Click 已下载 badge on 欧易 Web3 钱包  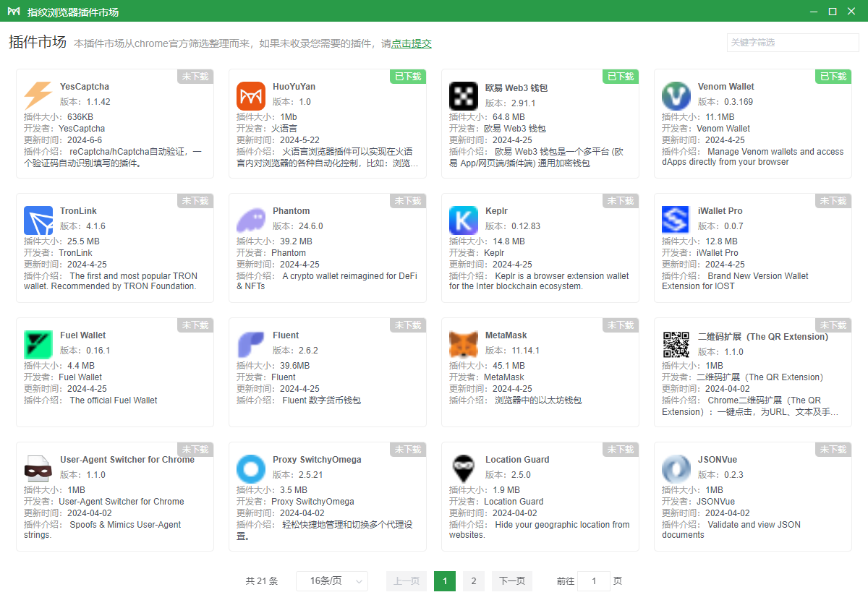pyautogui.click(x=621, y=77)
